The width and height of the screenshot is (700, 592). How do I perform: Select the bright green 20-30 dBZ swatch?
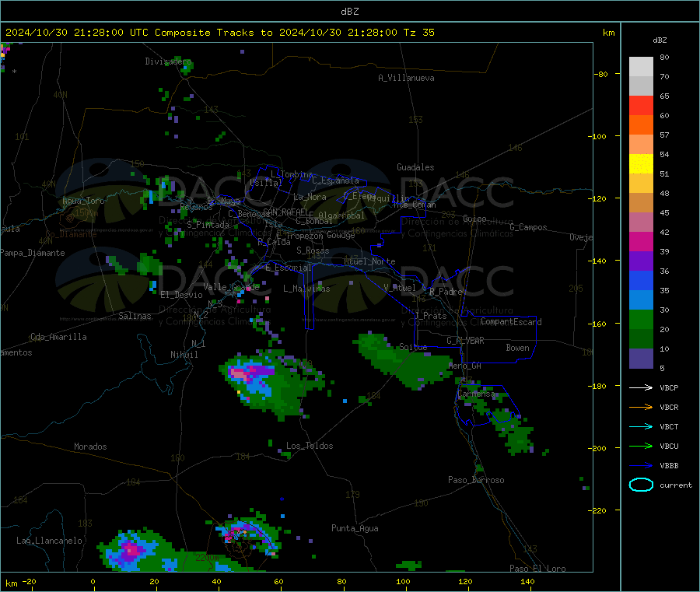(x=641, y=320)
